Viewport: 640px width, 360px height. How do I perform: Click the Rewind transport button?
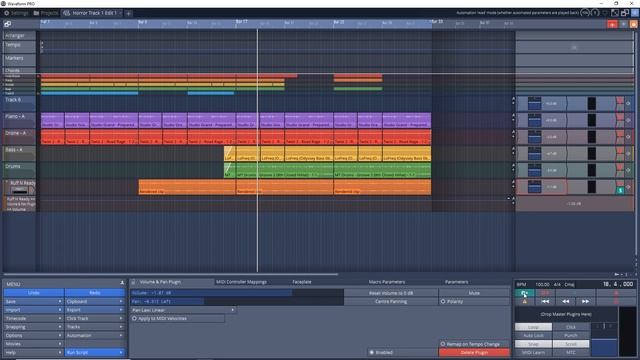pos(565,301)
